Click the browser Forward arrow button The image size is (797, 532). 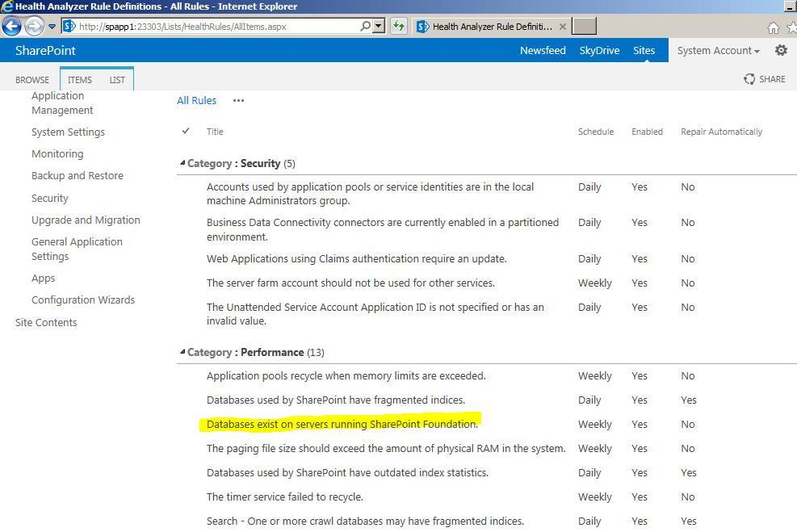pyautogui.click(x=34, y=27)
